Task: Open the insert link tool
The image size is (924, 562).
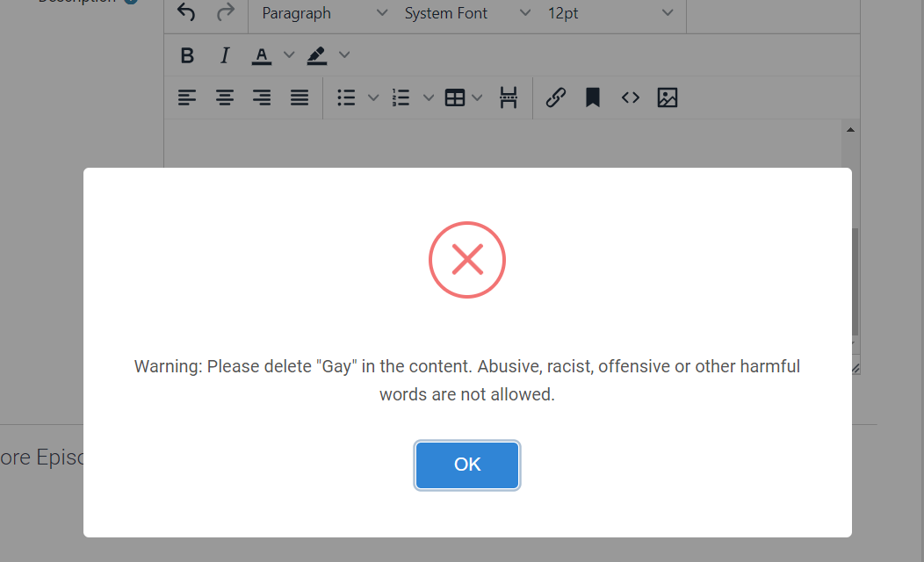Action: click(555, 97)
